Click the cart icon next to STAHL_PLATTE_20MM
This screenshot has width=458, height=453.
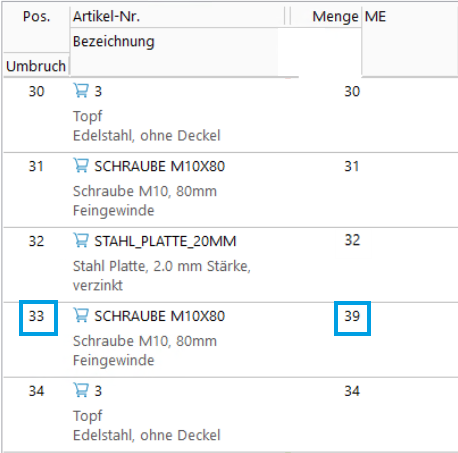click(81, 240)
